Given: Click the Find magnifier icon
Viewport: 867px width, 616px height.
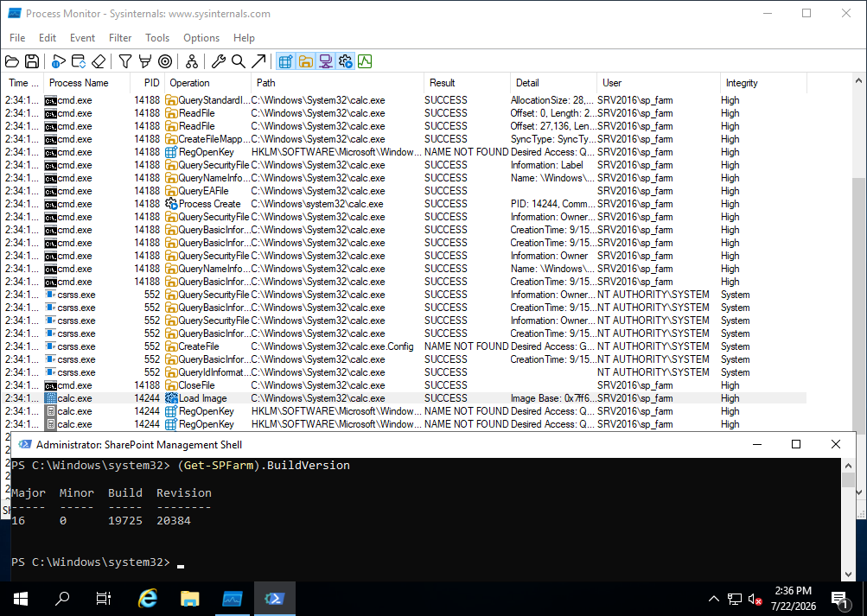Looking at the screenshot, I should tap(239, 61).
